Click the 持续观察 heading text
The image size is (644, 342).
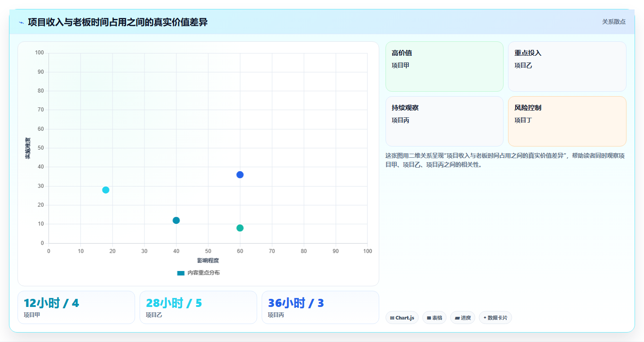coord(405,108)
